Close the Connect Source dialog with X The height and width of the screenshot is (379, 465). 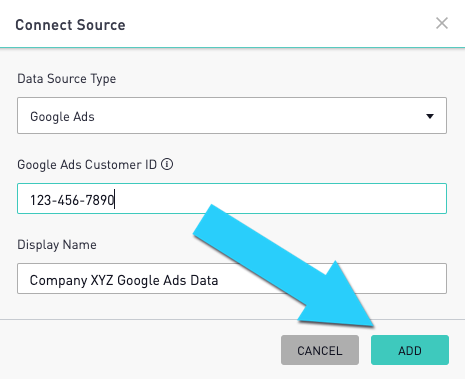pos(442,23)
